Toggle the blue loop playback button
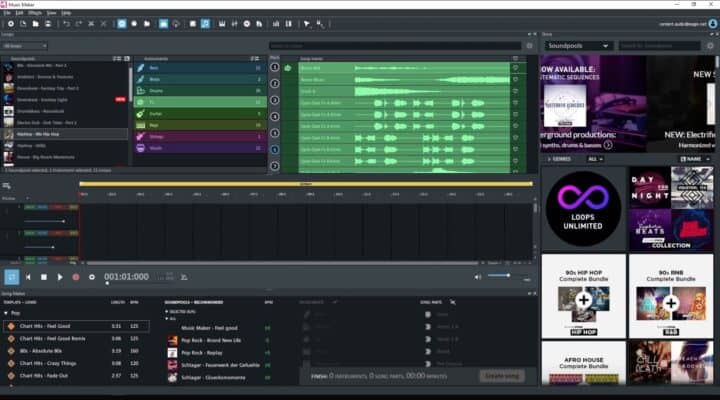 click(x=12, y=277)
